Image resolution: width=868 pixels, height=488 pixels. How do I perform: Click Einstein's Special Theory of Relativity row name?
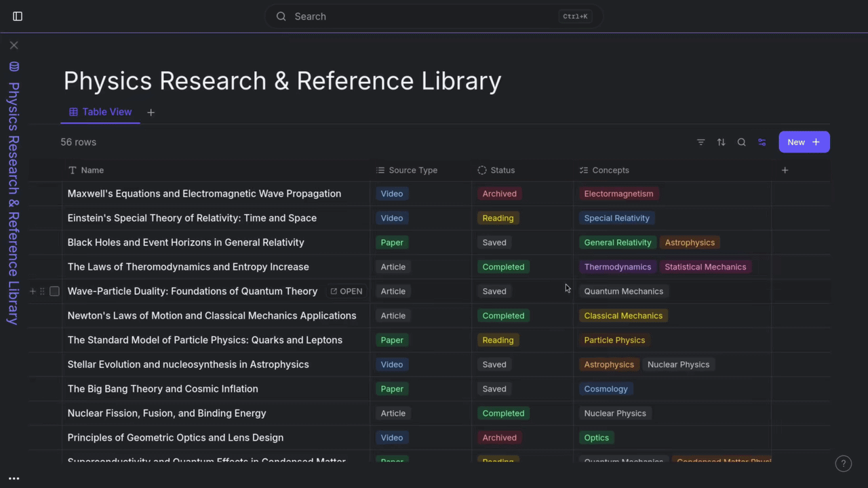pos(192,218)
